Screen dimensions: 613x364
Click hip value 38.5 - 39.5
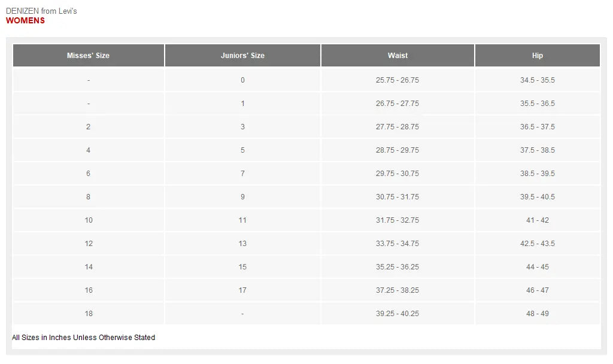pos(538,174)
